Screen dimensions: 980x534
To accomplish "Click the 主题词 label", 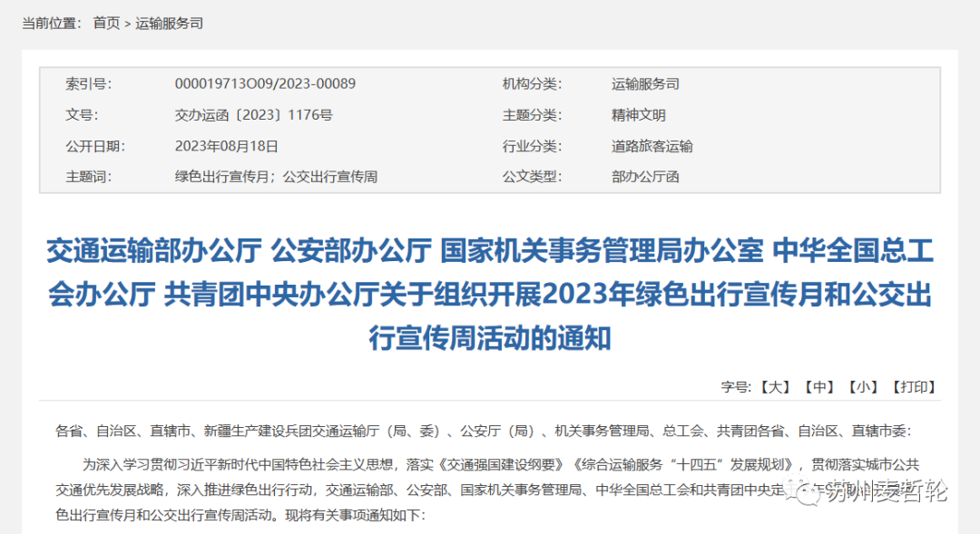I will pyautogui.click(x=89, y=177).
